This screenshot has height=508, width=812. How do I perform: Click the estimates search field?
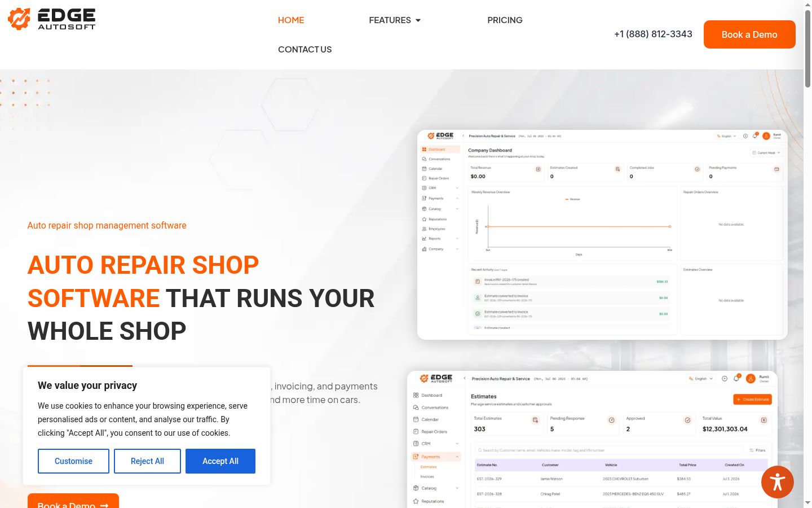(x=610, y=450)
